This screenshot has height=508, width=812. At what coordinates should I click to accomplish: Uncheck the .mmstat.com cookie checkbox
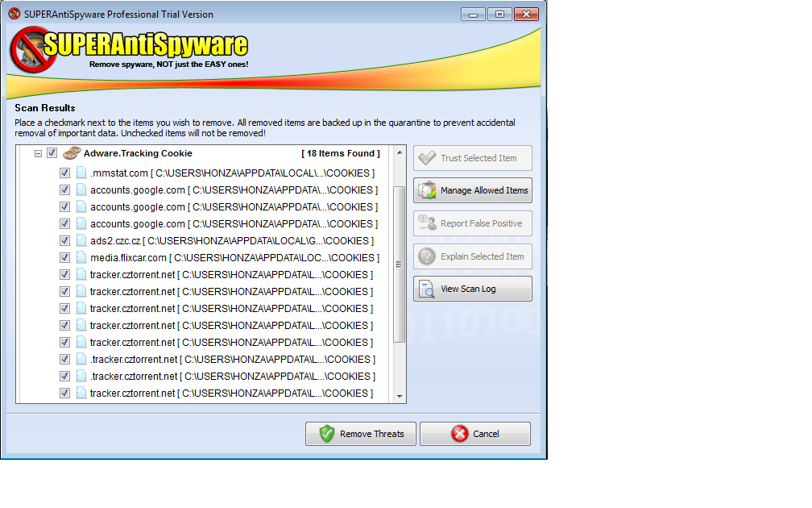[64, 173]
